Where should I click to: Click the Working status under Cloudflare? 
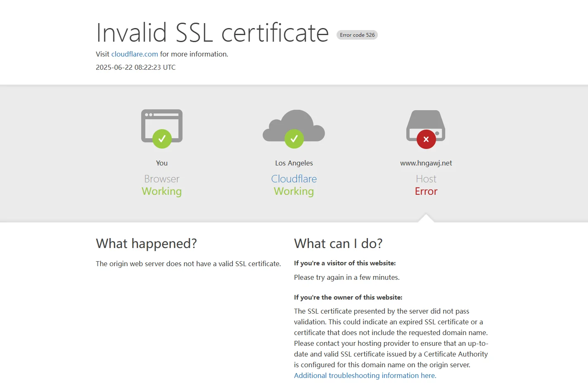click(294, 191)
